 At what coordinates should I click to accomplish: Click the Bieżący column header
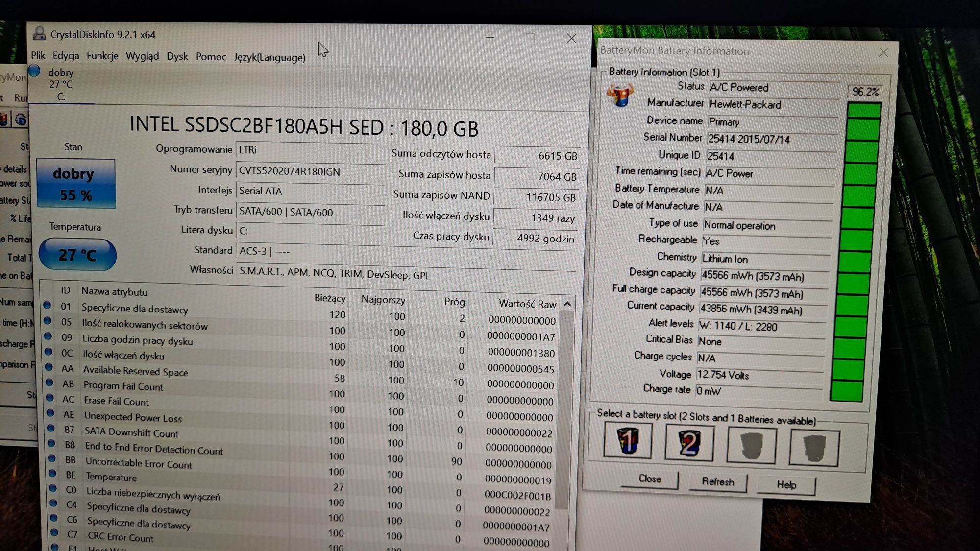pos(330,298)
